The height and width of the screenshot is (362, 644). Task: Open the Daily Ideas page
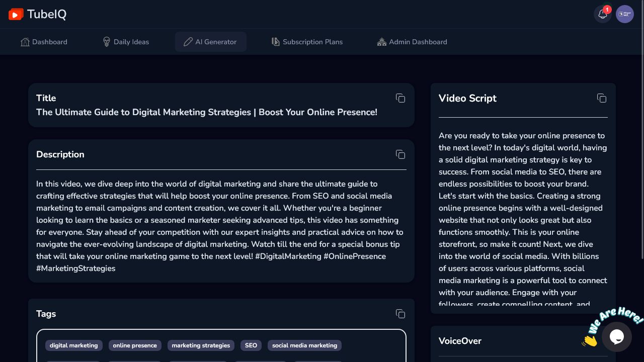tap(125, 42)
